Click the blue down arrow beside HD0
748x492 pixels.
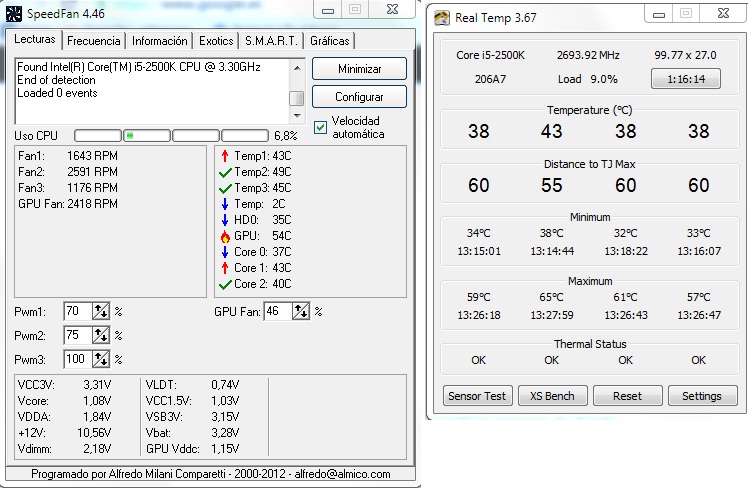(x=224, y=220)
